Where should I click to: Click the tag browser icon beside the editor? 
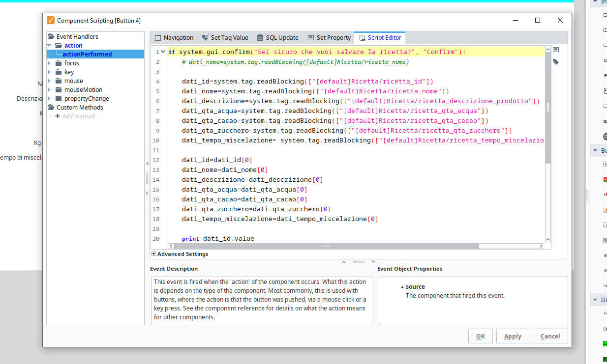click(x=556, y=62)
